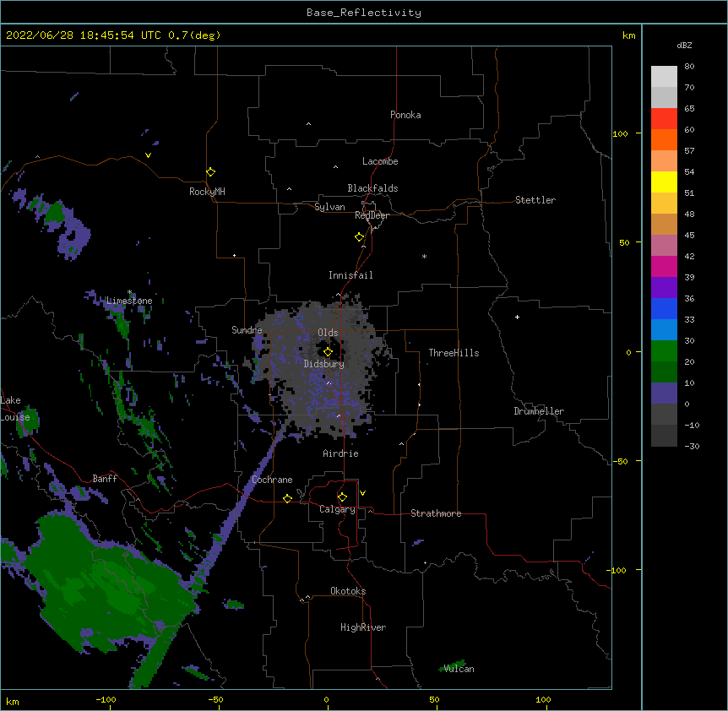Click the Okotoks town label
Screen dimensions: 728x711
[x=348, y=591]
